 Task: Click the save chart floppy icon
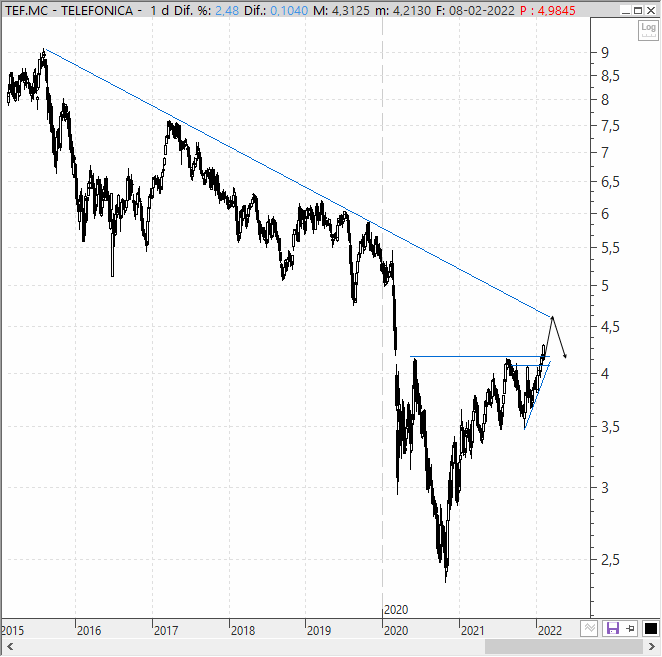click(612, 628)
